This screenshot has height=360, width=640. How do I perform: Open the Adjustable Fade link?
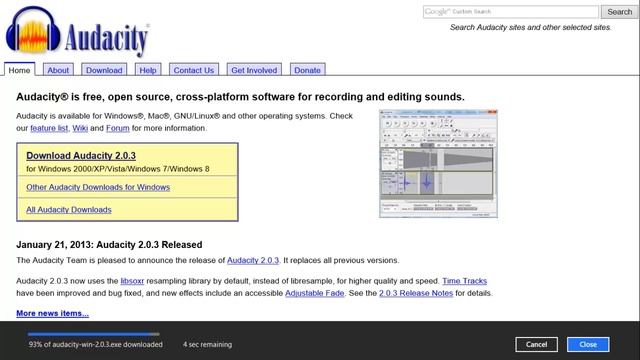coord(314,293)
